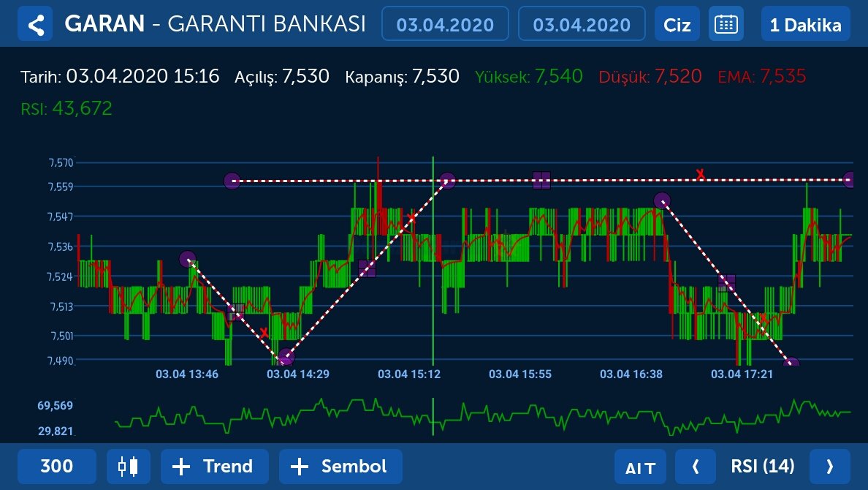Delete horizontal trend line using its red X
868x490 pixels.
click(x=700, y=175)
